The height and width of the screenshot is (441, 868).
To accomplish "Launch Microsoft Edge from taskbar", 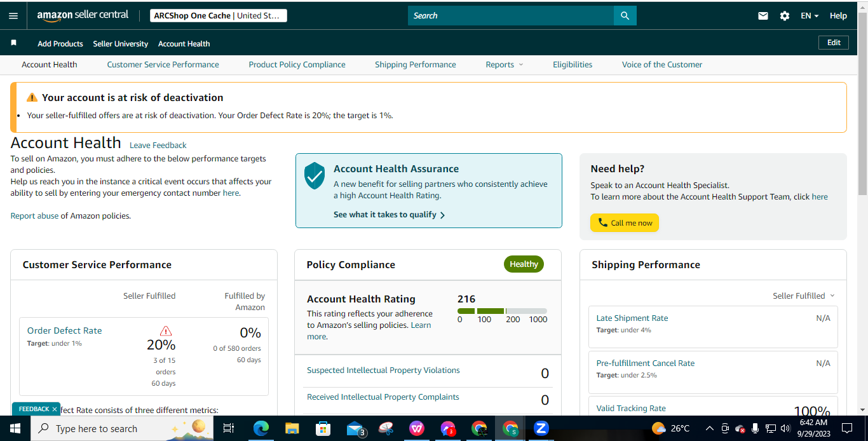I will (x=261, y=428).
